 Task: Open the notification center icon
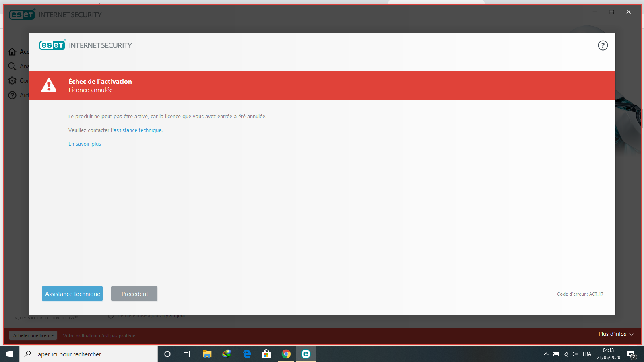tap(632, 354)
